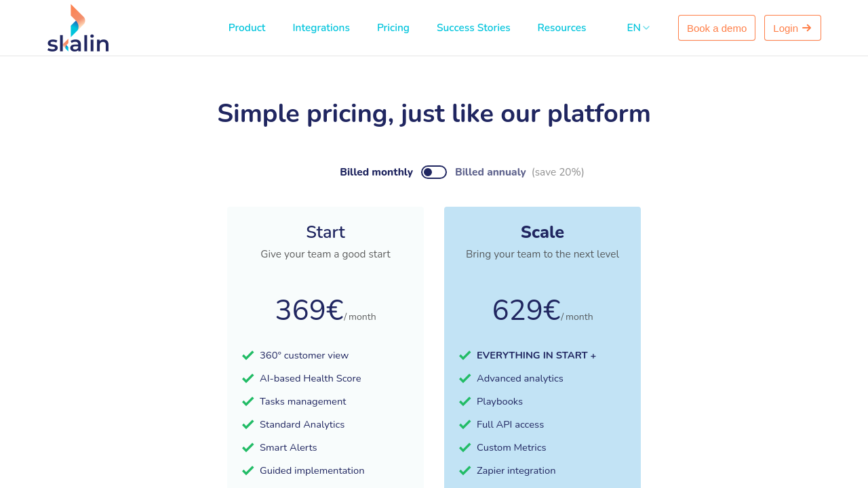Click checkmark beside Tasks management

(248, 401)
